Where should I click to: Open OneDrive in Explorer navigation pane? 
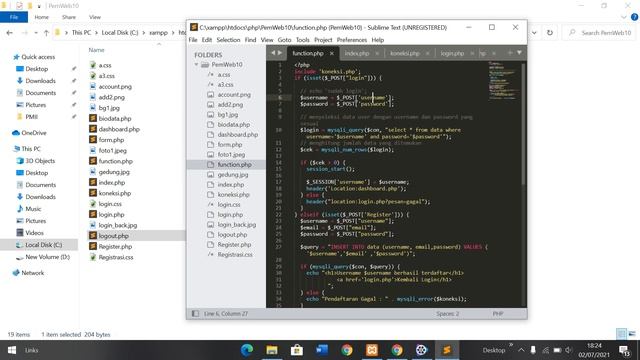click(x=33, y=133)
